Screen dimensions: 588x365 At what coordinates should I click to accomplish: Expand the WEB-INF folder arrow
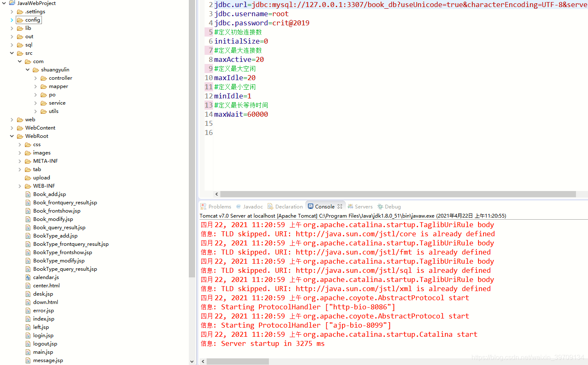20,186
